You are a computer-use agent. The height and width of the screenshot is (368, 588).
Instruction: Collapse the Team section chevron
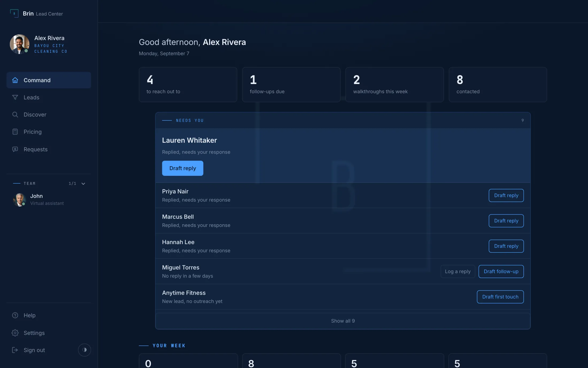[83, 184]
